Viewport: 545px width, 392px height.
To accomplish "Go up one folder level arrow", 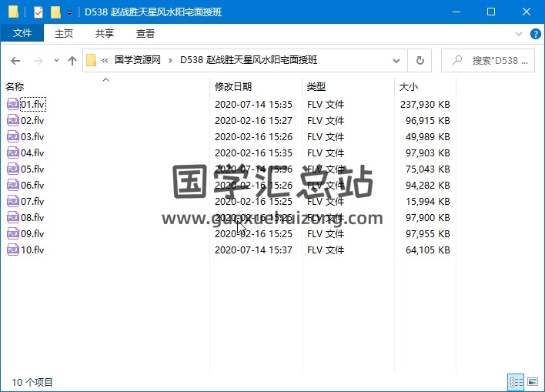I will point(72,61).
